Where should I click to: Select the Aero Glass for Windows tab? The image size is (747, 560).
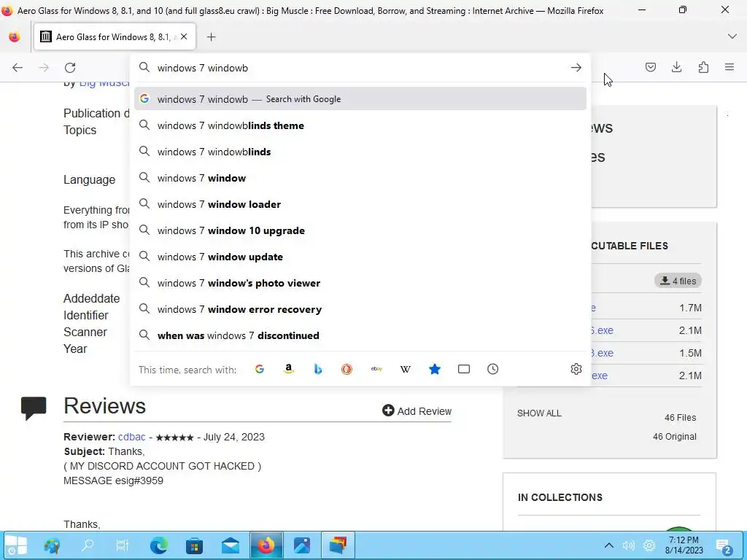[x=115, y=36]
